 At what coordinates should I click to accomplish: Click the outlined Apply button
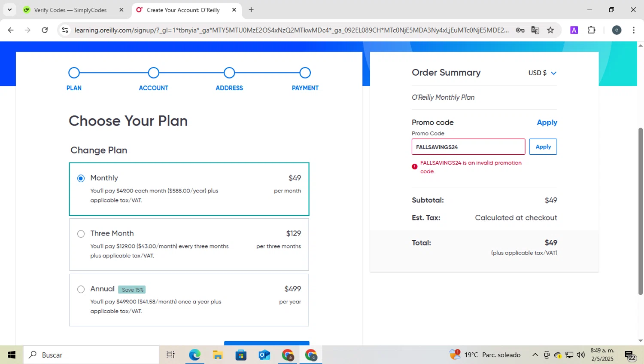click(x=543, y=147)
